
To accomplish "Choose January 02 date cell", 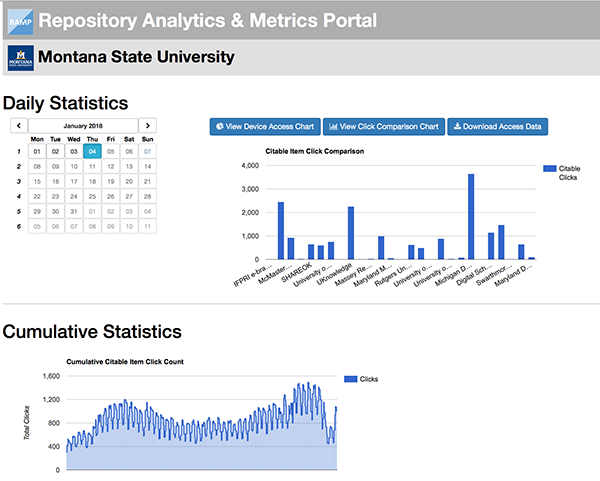I will click(56, 152).
